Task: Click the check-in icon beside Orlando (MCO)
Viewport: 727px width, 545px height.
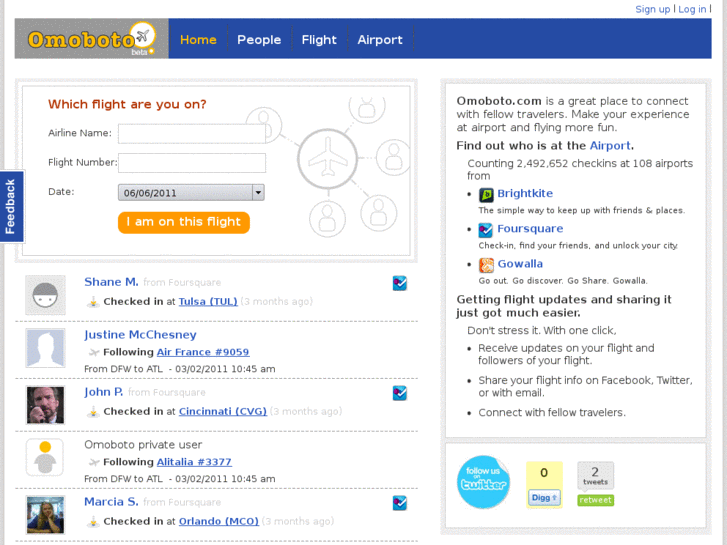Action: tap(93, 522)
